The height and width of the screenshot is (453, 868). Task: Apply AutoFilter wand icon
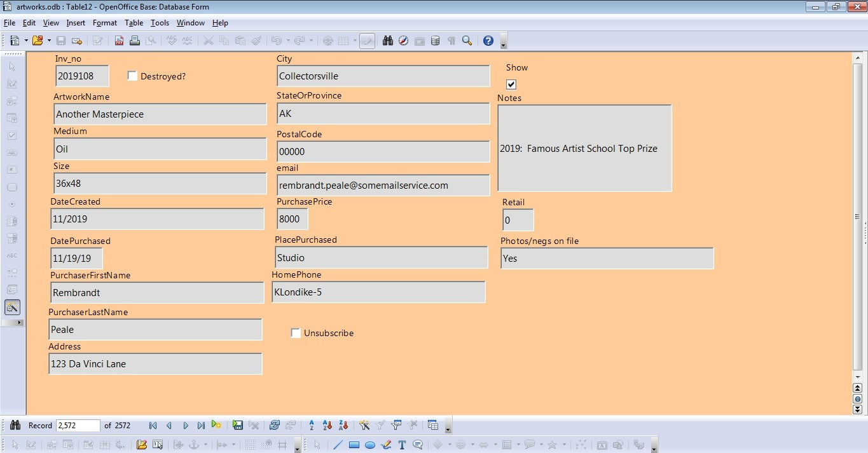coord(364,425)
